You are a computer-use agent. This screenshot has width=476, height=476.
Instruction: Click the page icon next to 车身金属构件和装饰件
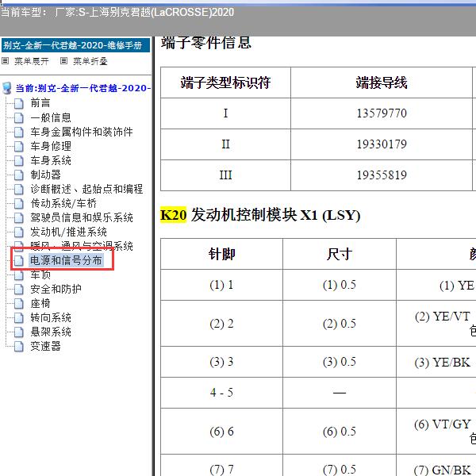point(19,132)
